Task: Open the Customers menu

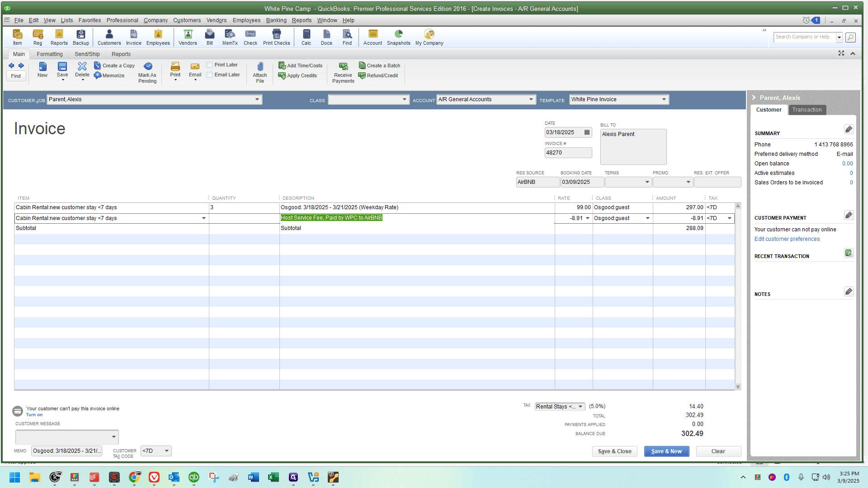Action: [187, 20]
